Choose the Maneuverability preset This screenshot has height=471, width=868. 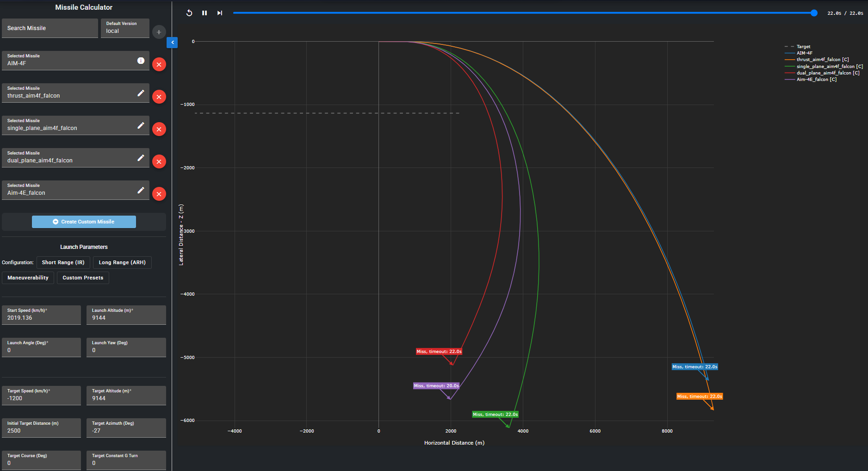[x=28, y=278]
